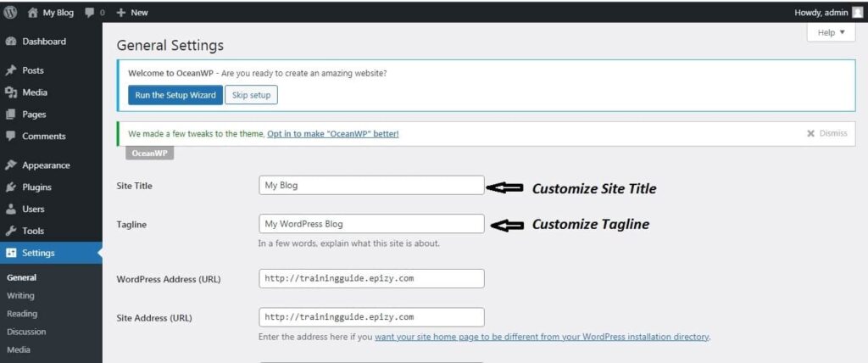Click the Site Address URL field
The width and height of the screenshot is (868, 363).
[x=371, y=317]
